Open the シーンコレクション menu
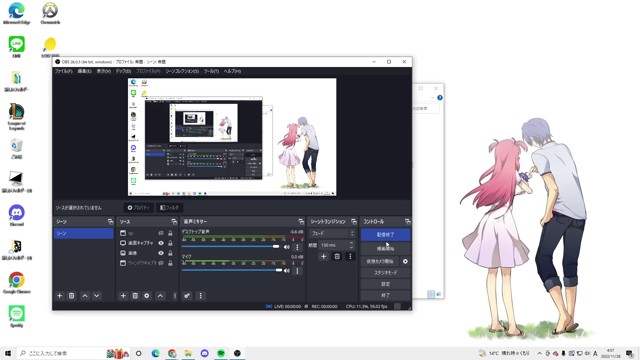Image resolution: width=640 pixels, height=360 pixels. point(182,71)
